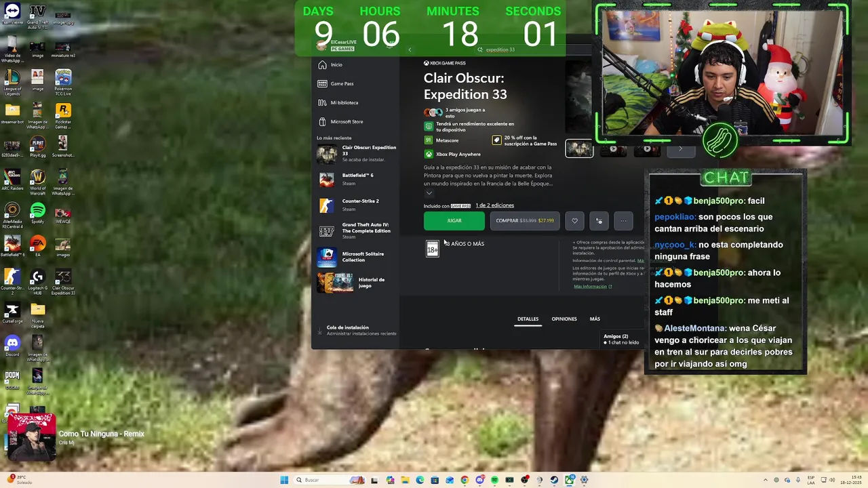Click the 18+ age rating icon
Viewport: 868px width, 488px height.
[x=432, y=249]
